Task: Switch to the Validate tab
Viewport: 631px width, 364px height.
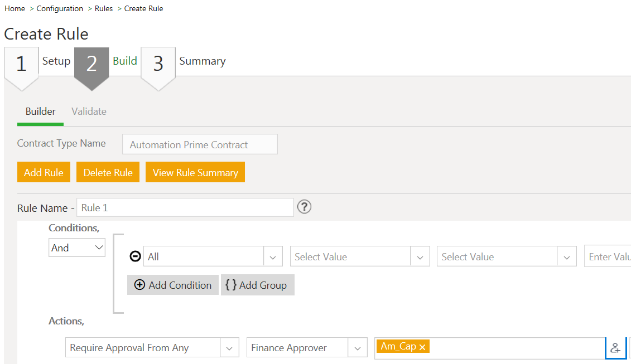Action: pyautogui.click(x=89, y=111)
